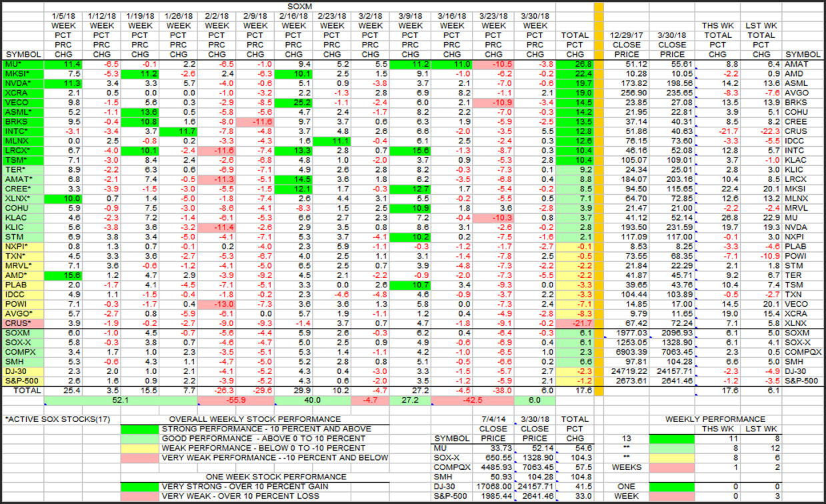Click the yellow Weak Performance legend swatch
The height and width of the screenshot is (504, 826).
coord(139,448)
